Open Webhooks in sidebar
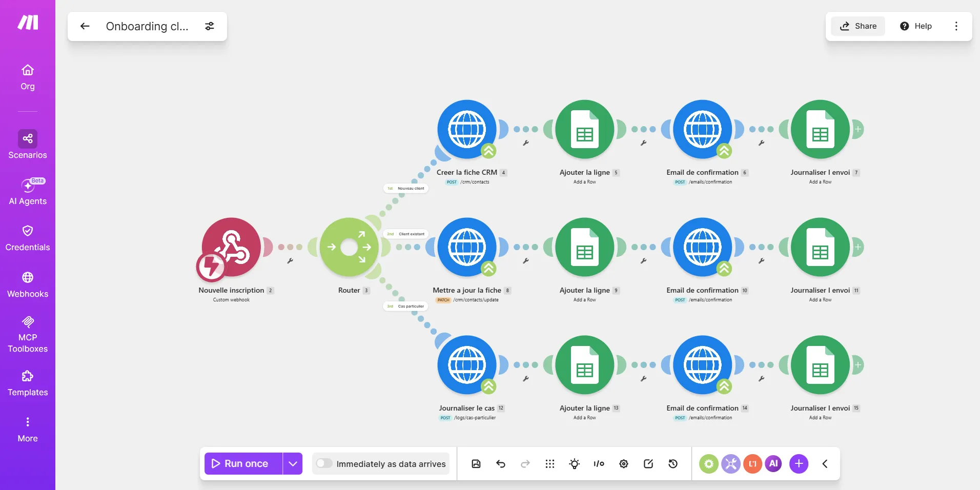 28,285
